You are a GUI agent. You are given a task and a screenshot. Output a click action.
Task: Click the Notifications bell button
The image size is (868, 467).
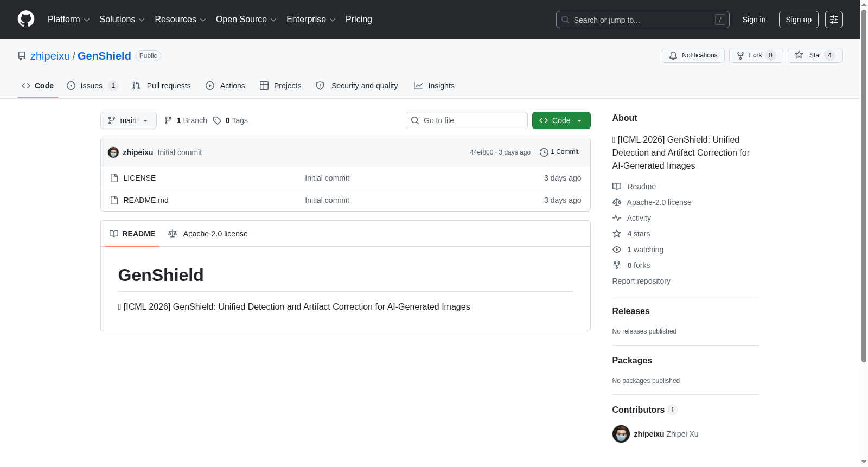click(693, 55)
